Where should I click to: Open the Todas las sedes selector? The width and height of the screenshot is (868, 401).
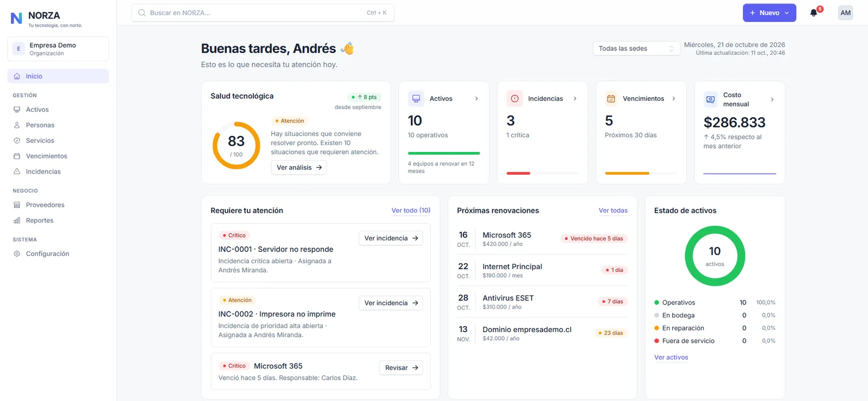pyautogui.click(x=636, y=49)
